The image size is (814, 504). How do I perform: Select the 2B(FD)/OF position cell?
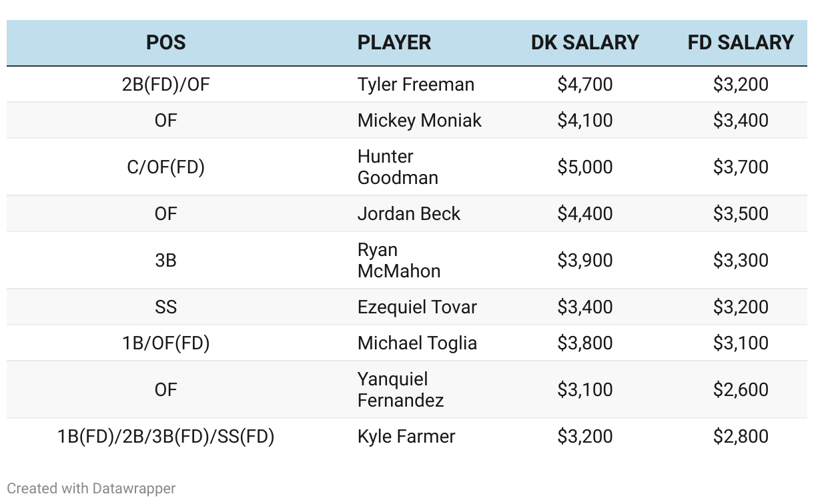165,85
